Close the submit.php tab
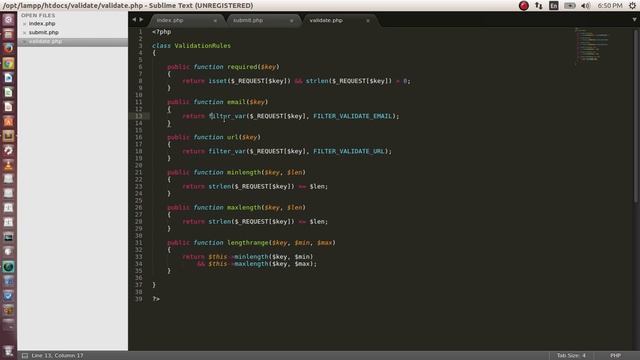The height and width of the screenshot is (360, 640). click(x=291, y=20)
